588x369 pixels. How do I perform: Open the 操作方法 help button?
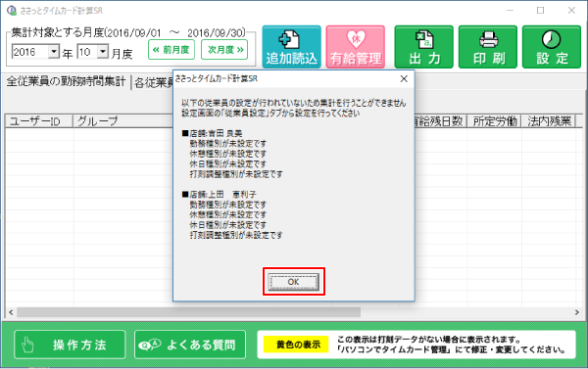(x=70, y=345)
